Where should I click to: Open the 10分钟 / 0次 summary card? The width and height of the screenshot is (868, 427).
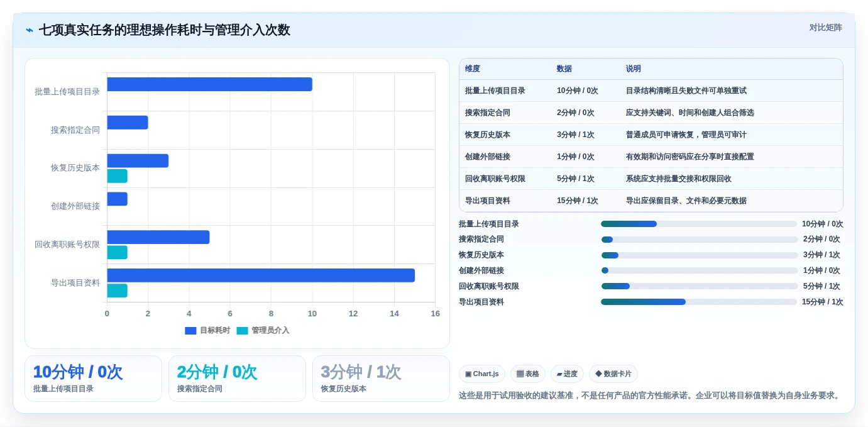[93, 379]
